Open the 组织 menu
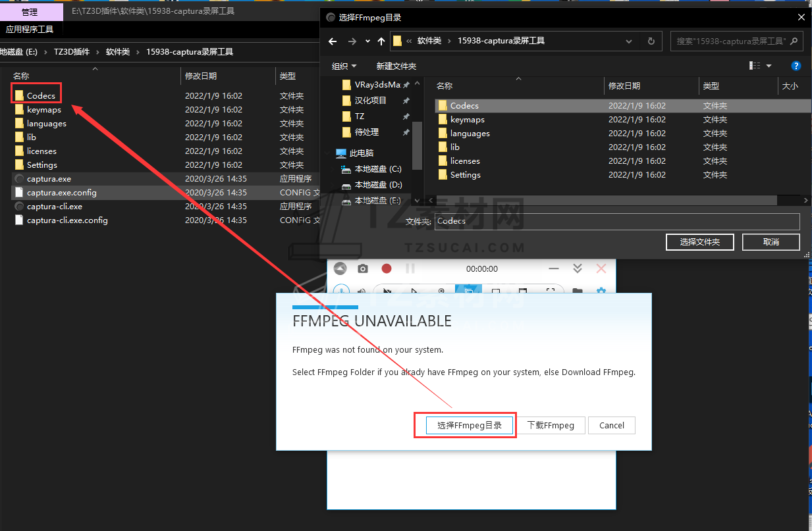This screenshot has width=812, height=531. coord(344,66)
